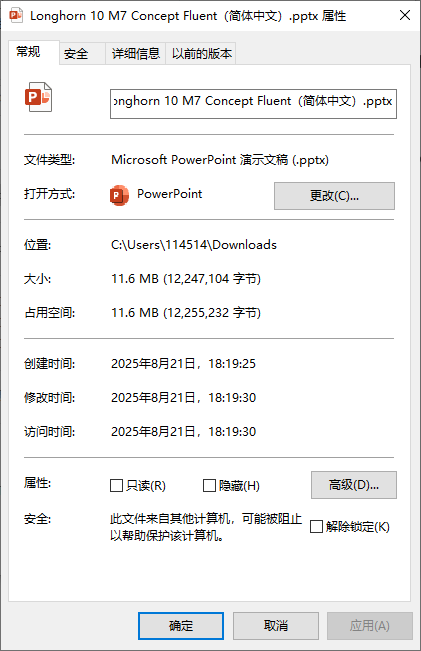Toggle the 只读(R) read-only checkbox
The height and width of the screenshot is (651, 421).
[x=117, y=485]
